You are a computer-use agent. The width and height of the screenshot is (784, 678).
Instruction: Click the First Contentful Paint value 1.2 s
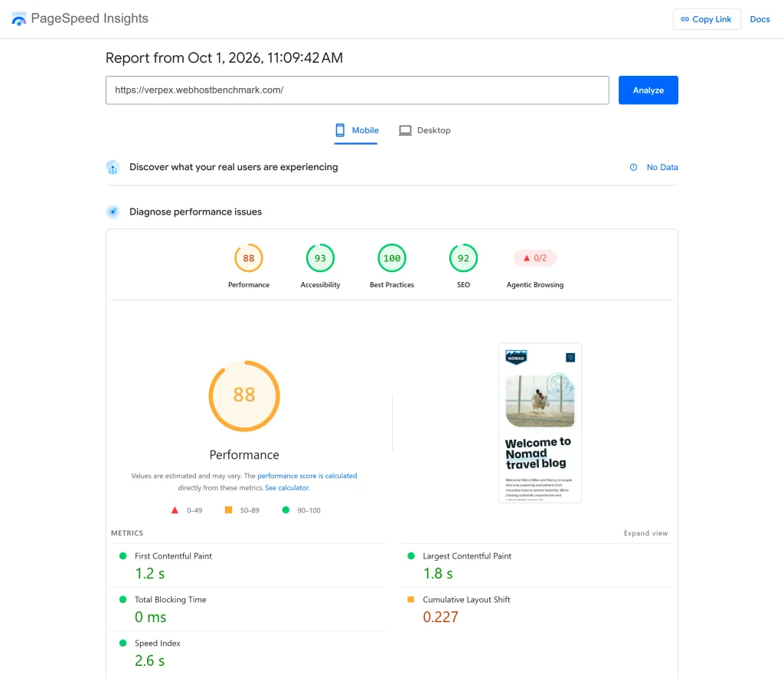tap(149, 573)
